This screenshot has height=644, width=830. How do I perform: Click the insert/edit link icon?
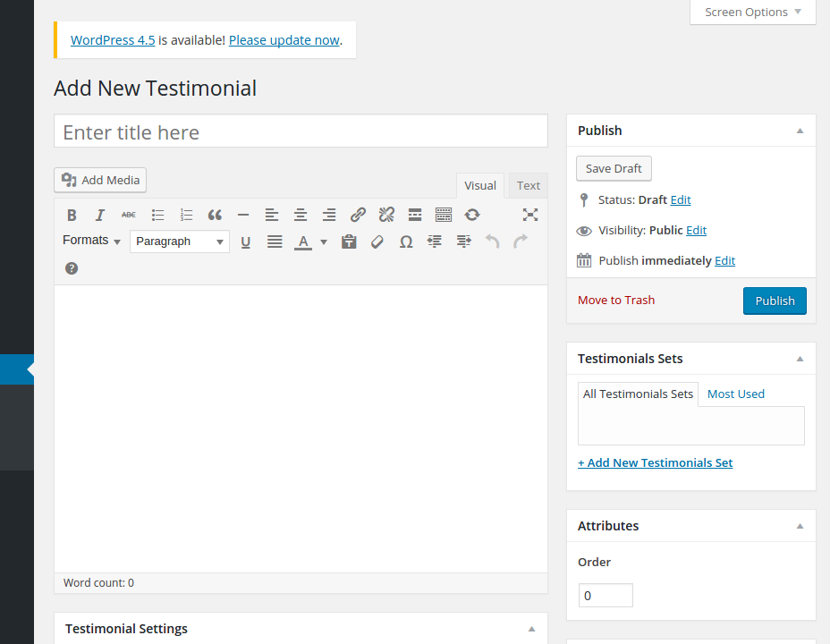[358, 215]
